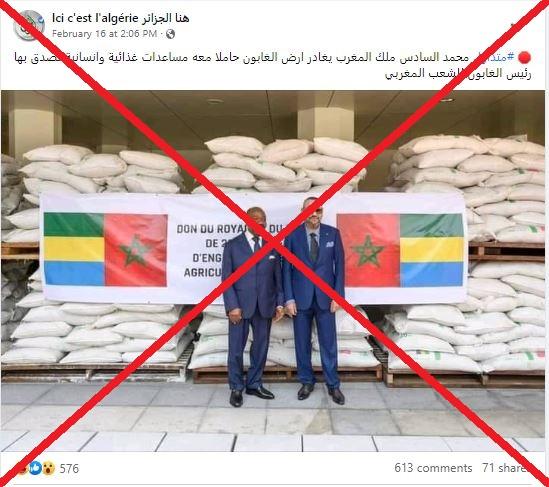The height and width of the screenshot is (487, 549).
Task: Click the Wow reaction emoji icon
Action: pyautogui.click(x=48, y=468)
